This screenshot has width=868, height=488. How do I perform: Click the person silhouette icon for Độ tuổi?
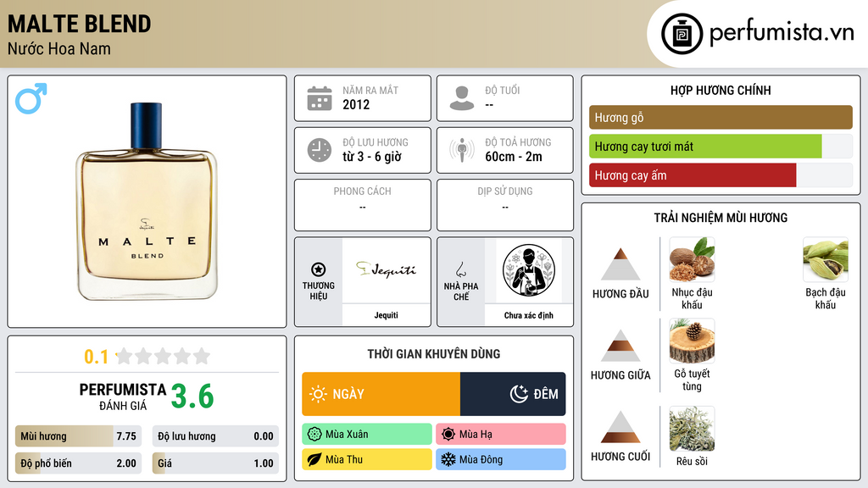(462, 98)
